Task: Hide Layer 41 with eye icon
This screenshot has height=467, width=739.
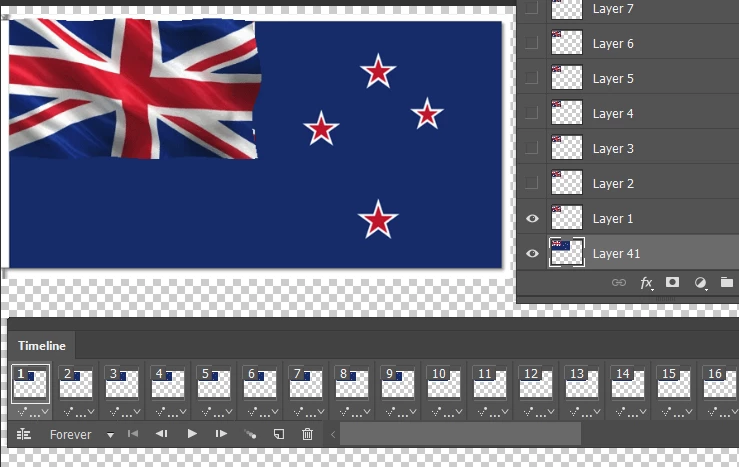Action: 532,254
